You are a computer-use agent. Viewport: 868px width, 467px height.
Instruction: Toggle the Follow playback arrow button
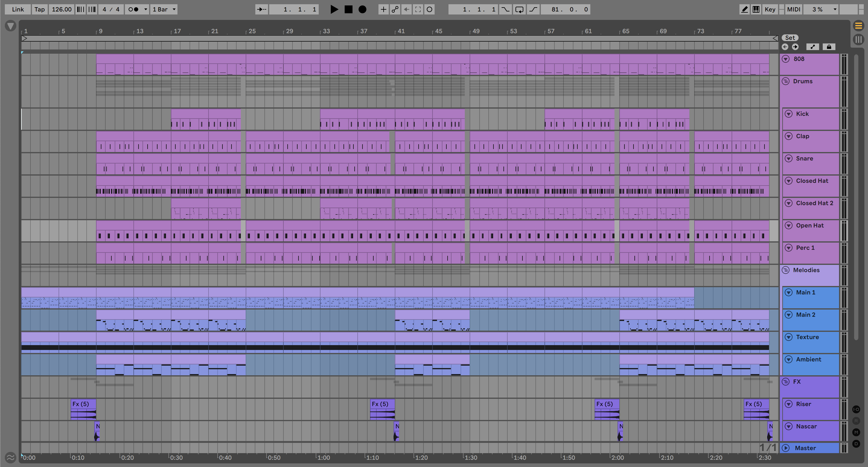click(x=261, y=9)
